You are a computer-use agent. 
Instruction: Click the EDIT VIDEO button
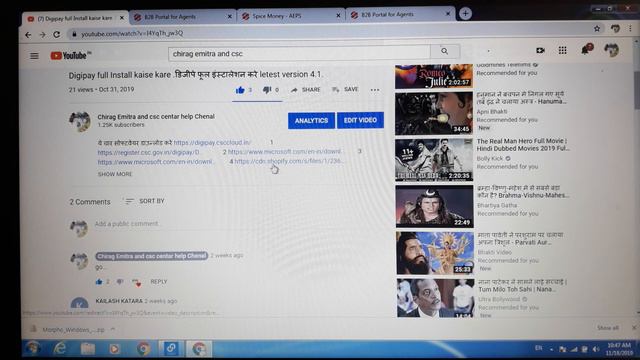click(x=360, y=120)
